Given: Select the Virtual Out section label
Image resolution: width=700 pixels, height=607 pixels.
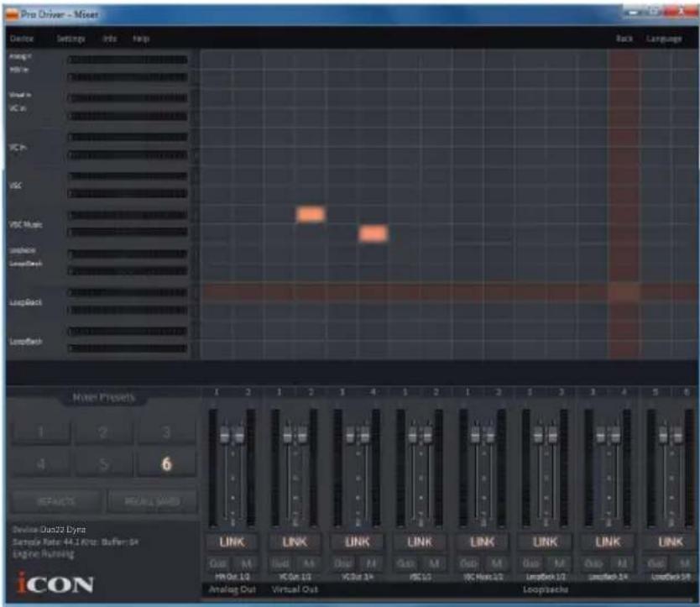Looking at the screenshot, I should [x=295, y=589].
